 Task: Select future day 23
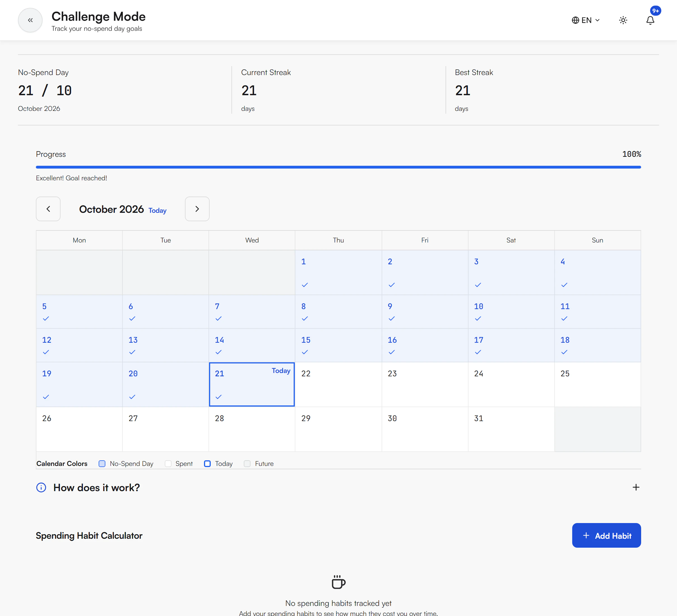coord(425,384)
